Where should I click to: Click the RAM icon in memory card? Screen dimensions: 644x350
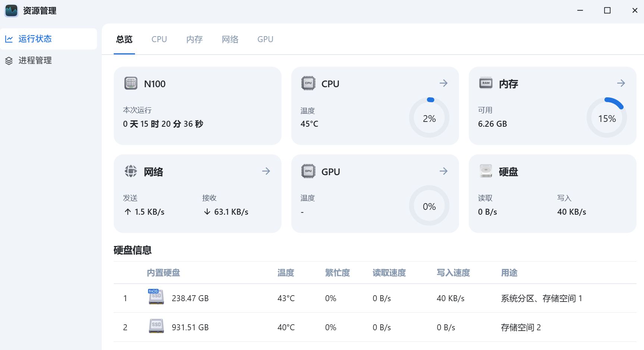click(x=486, y=83)
